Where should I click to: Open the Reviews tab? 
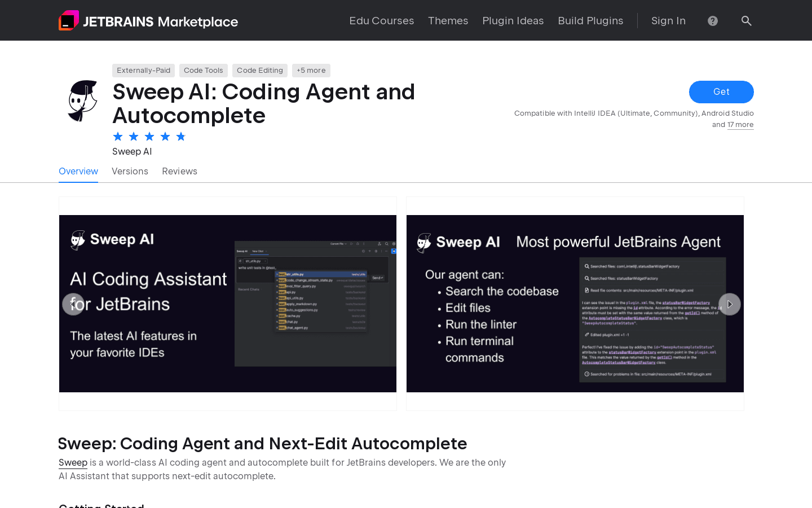[179, 171]
